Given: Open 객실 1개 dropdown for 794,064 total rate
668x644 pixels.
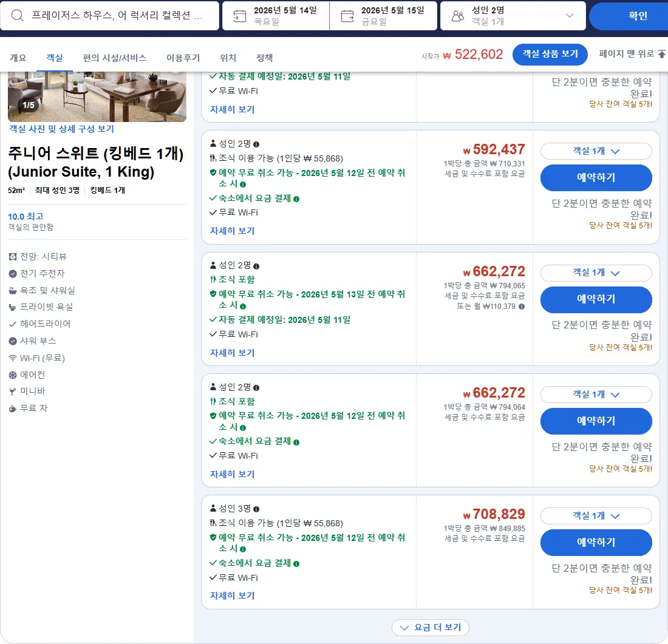Looking at the screenshot, I should pos(596,395).
